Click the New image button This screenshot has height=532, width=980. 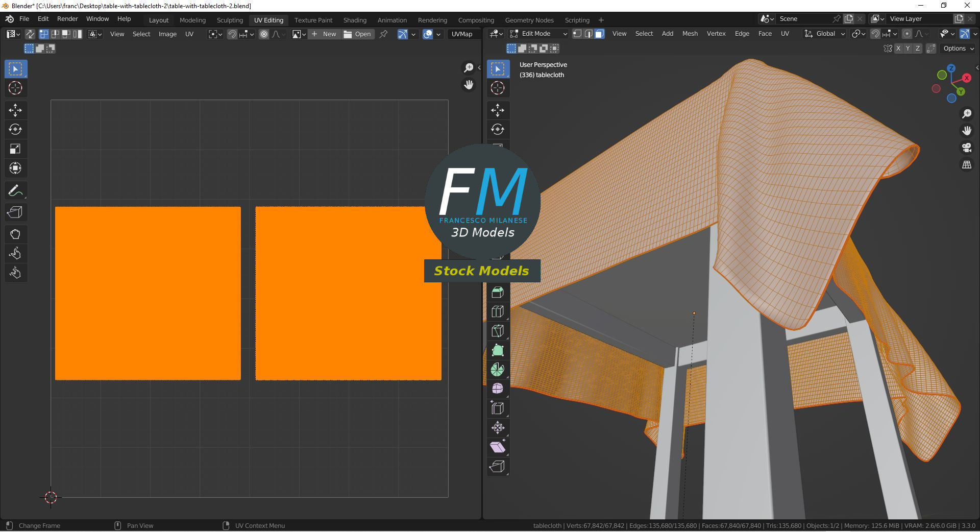(x=325, y=34)
